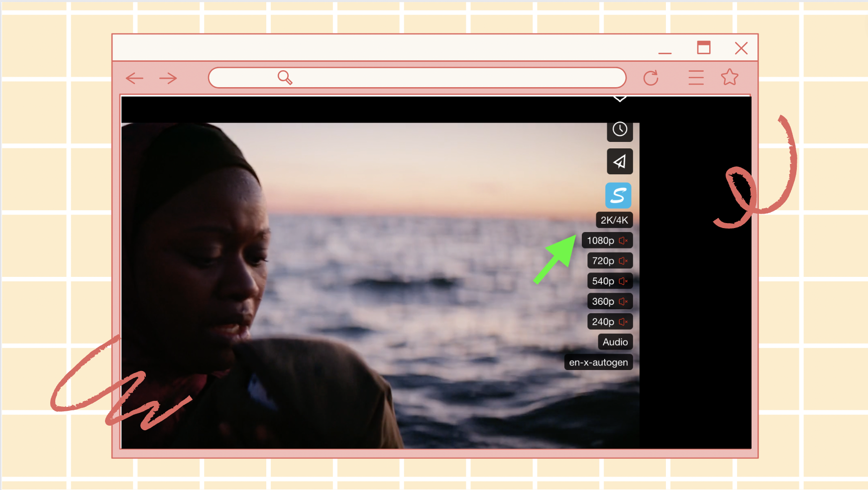The width and height of the screenshot is (868, 490).
Task: Click the muted speaker icon beside 1080p
Action: click(623, 241)
